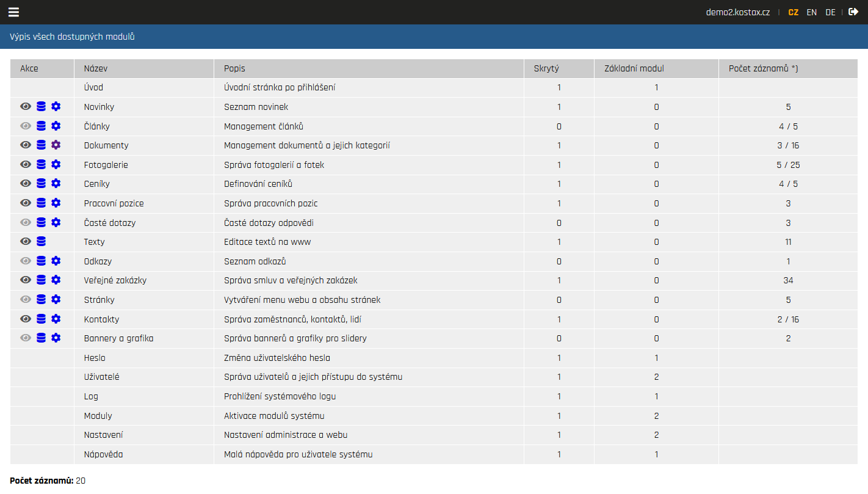Screen dimensions: 868x494
Task: Click database icon for Veřejné zakázky
Action: (x=41, y=280)
